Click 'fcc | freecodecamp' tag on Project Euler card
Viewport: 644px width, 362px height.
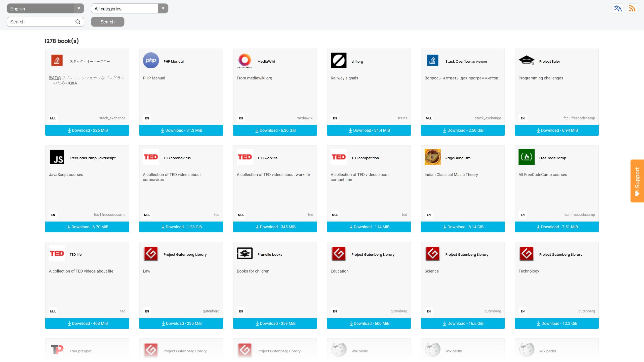(579, 118)
